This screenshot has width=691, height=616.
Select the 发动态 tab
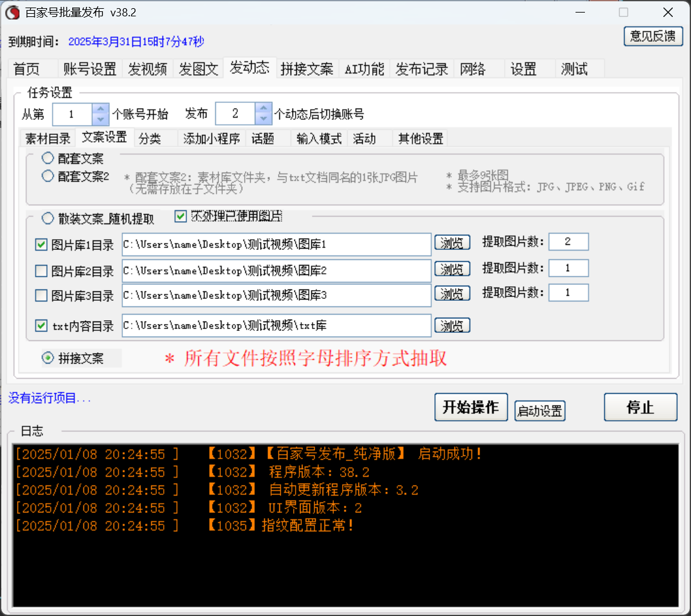(249, 67)
